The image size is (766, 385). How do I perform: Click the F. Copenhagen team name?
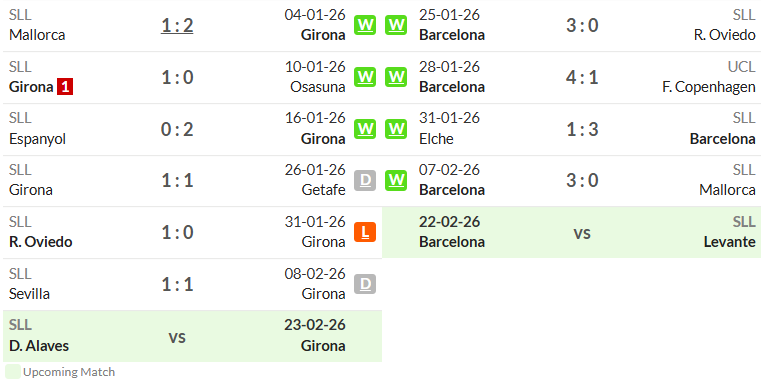click(709, 87)
